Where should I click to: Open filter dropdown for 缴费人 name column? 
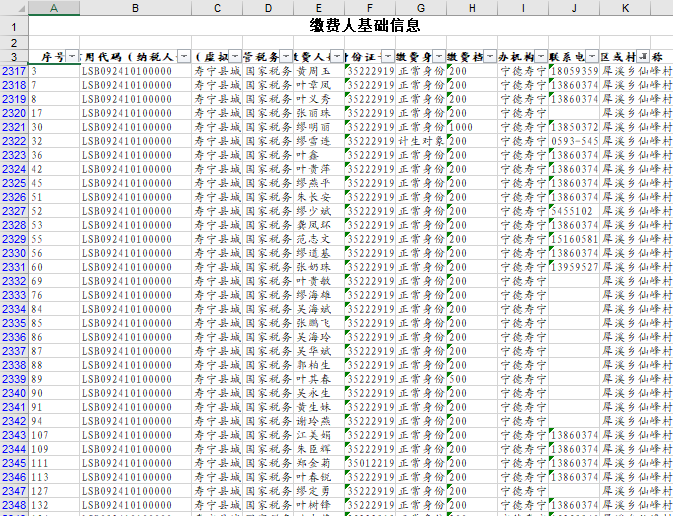(x=337, y=57)
